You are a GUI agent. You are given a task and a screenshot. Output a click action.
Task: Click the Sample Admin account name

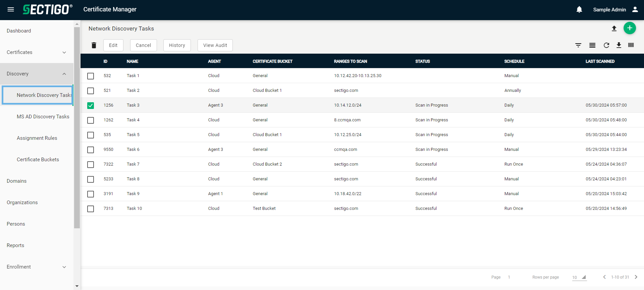point(609,9)
